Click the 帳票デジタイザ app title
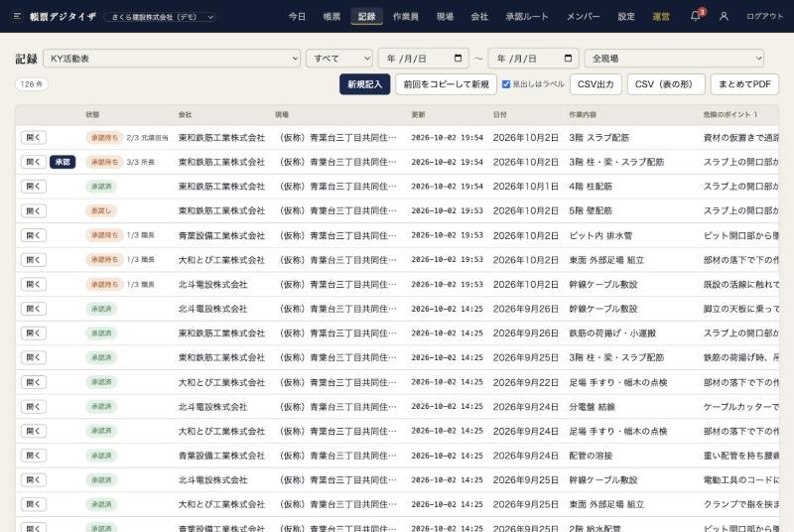Viewport: 794px width, 532px height. coord(63,16)
